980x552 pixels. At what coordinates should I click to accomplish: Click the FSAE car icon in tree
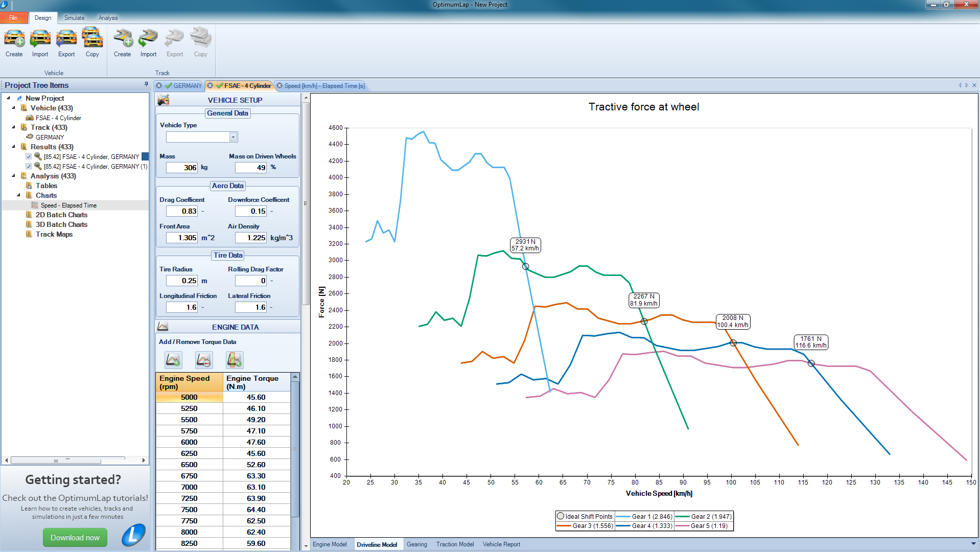point(30,118)
